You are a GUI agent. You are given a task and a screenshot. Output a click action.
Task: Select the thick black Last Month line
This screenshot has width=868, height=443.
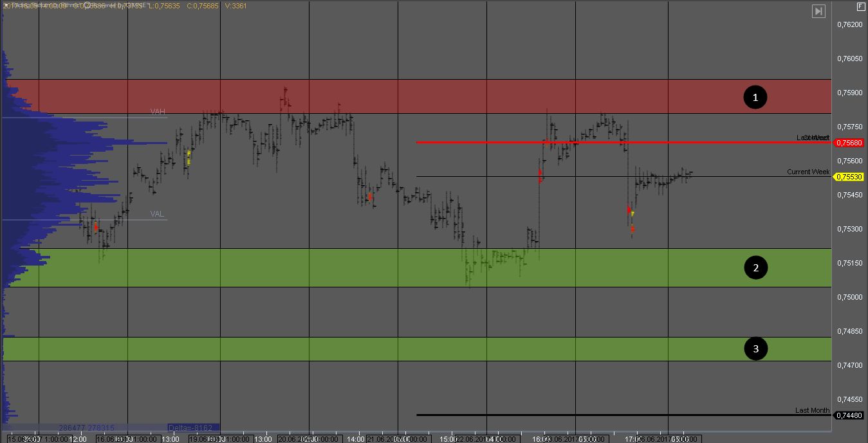click(579, 415)
